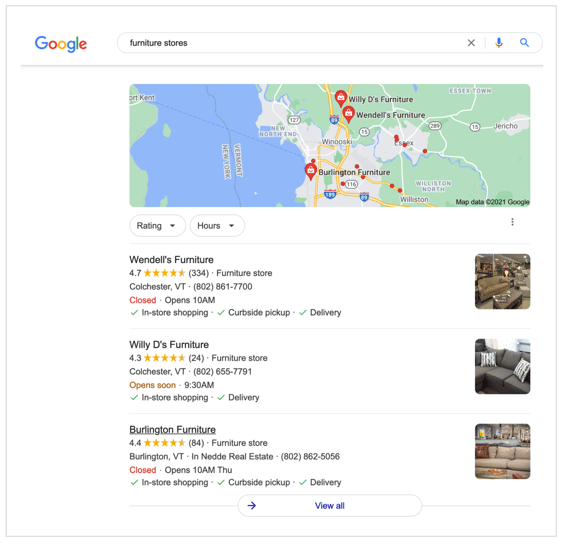Click the Burlington Furniture map pin
The width and height of the screenshot is (562, 544).
click(x=310, y=171)
